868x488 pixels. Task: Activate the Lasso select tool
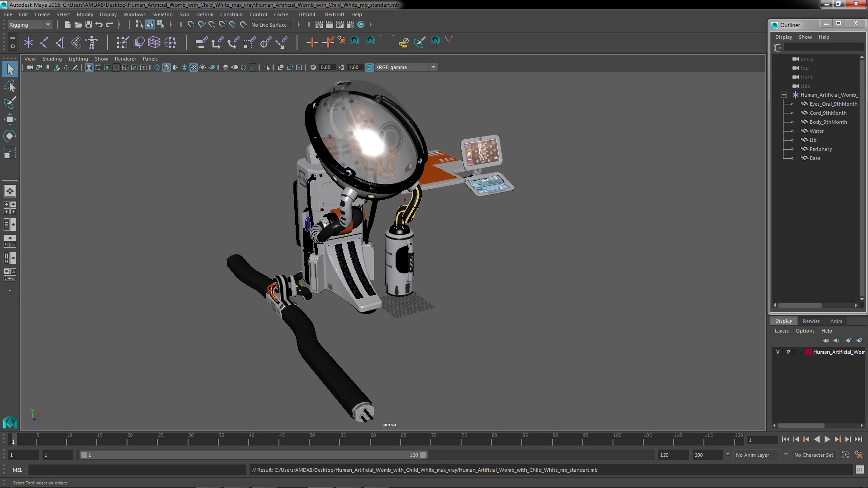point(9,86)
